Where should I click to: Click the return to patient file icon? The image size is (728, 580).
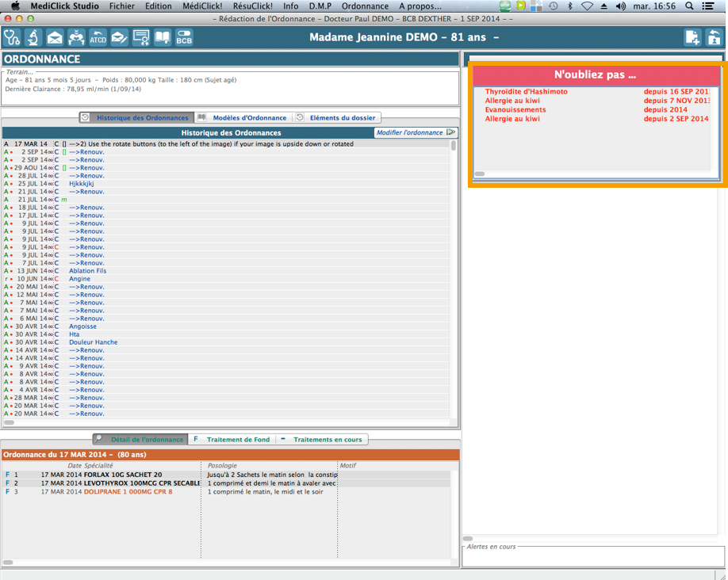click(x=714, y=37)
